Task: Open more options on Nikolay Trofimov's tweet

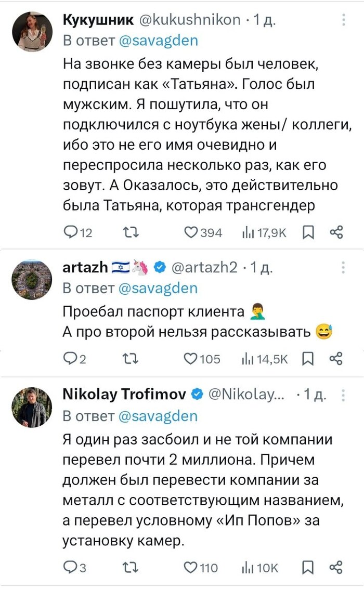Action: click(x=344, y=396)
